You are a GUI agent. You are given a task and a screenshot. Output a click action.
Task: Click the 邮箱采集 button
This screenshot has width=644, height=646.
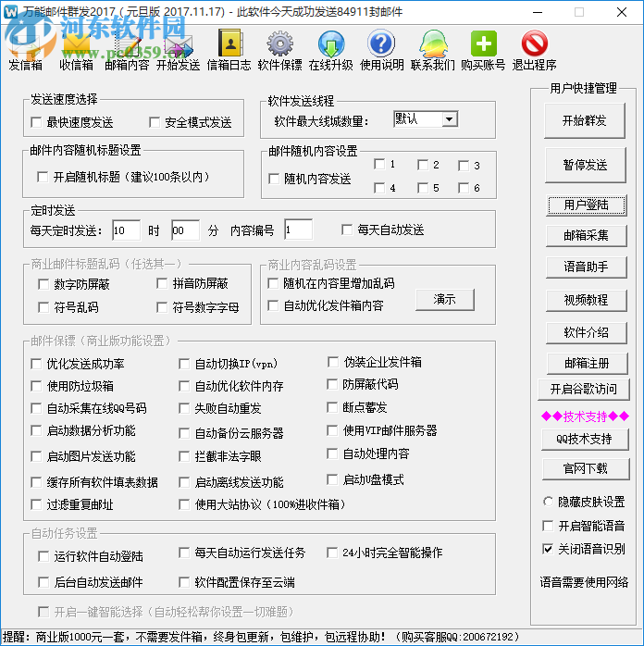pyautogui.click(x=587, y=236)
